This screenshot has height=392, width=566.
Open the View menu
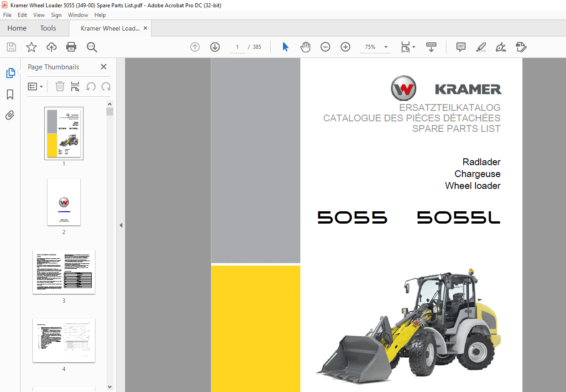tap(39, 15)
